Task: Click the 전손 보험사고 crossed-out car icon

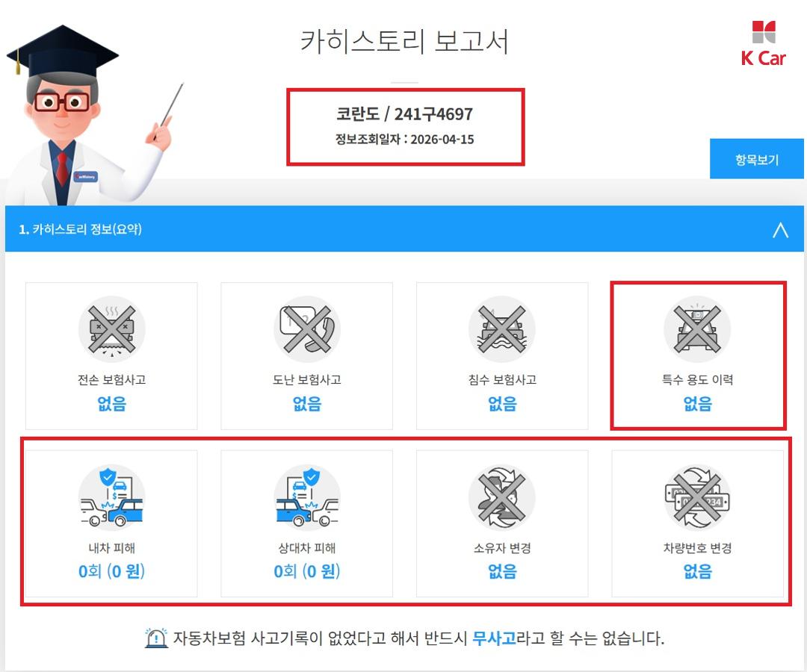Action: click(x=111, y=329)
